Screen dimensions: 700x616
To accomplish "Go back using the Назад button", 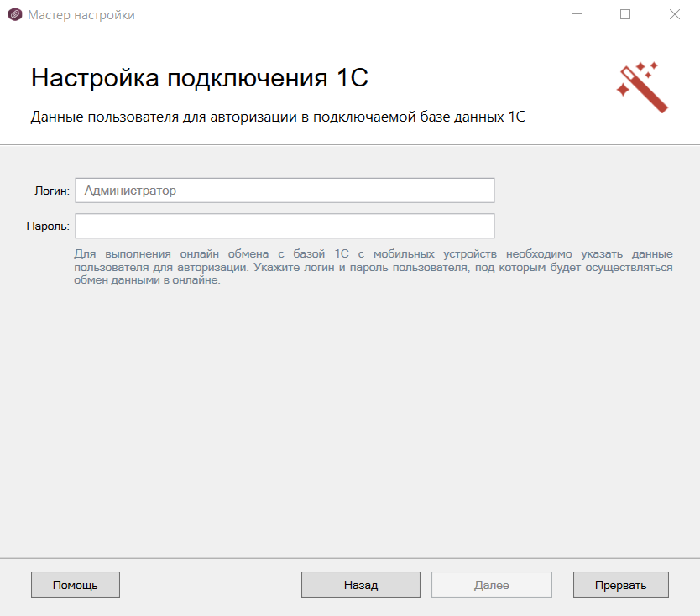I will [361, 585].
